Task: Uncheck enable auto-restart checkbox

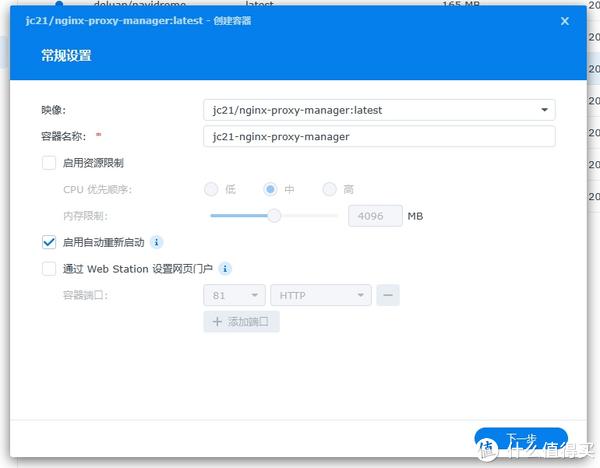Action: [49, 242]
